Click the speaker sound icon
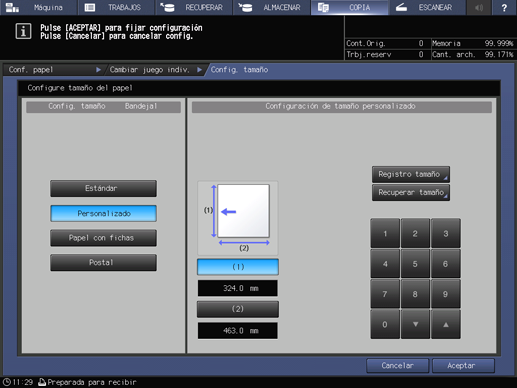The width and height of the screenshot is (517, 388). [479, 7]
